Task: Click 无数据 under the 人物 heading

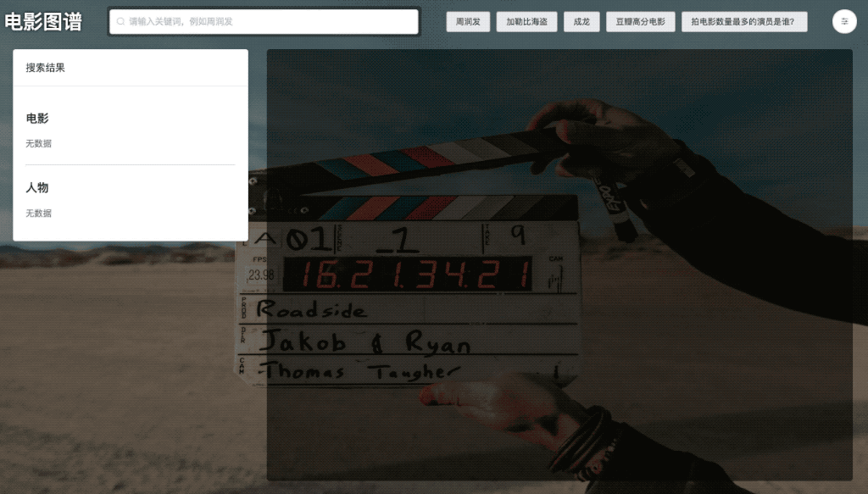Action: [x=38, y=213]
